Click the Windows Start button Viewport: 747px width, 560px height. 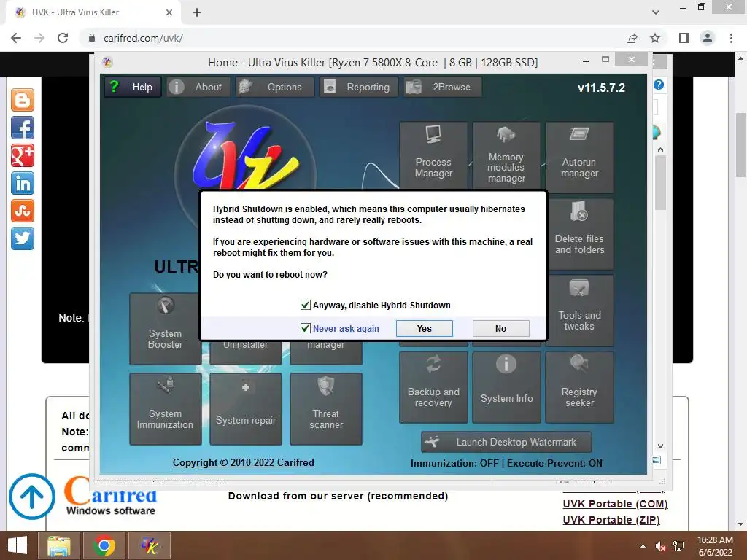pyautogui.click(x=18, y=545)
